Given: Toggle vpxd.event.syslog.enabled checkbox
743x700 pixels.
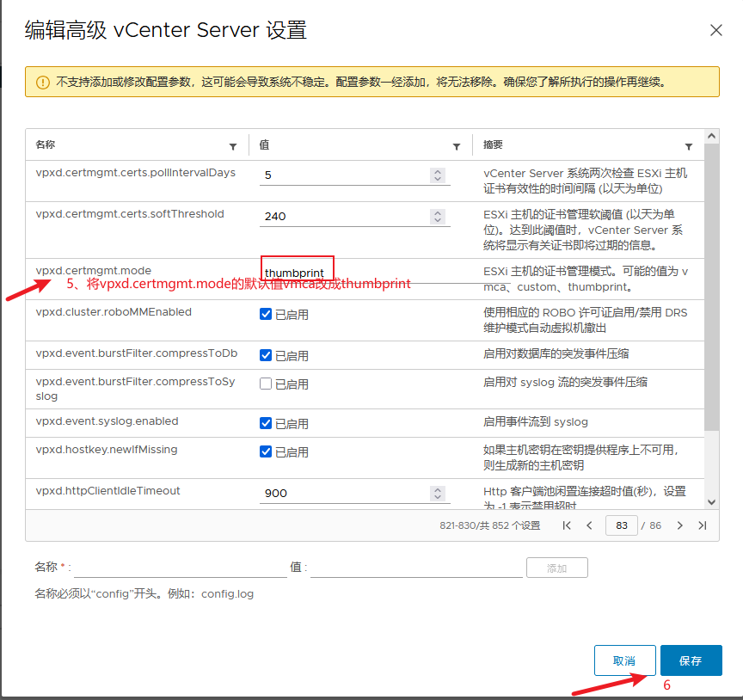Looking at the screenshot, I should click(266, 423).
